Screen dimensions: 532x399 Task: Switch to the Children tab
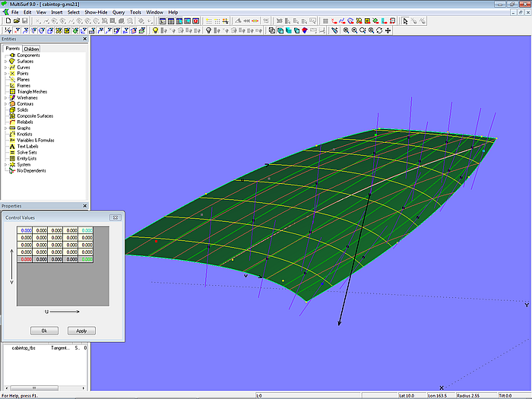tap(31, 49)
